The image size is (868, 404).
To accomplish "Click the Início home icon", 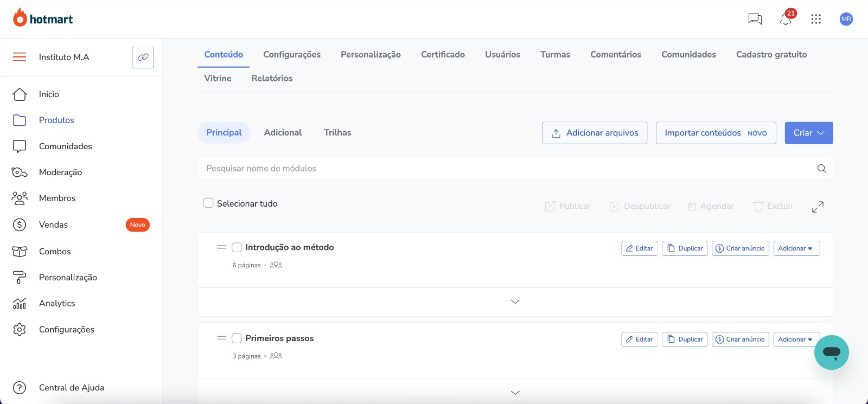I will click(x=20, y=94).
